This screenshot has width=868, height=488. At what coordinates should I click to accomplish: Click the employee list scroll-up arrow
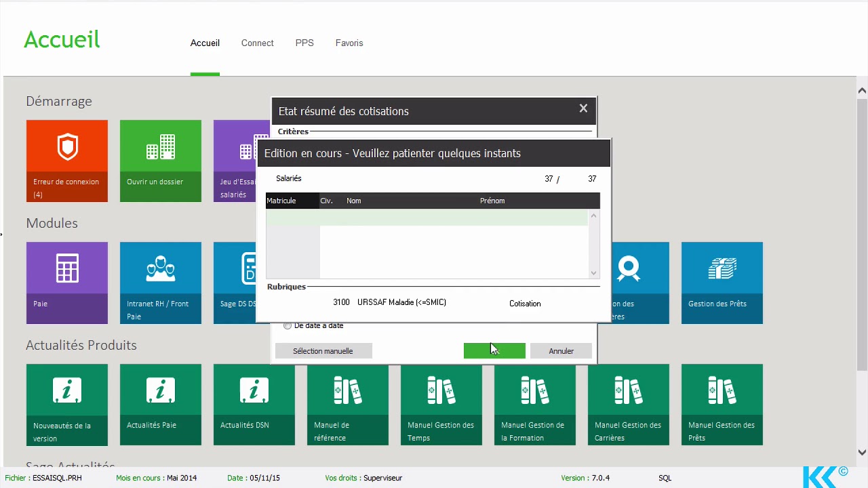coord(593,216)
